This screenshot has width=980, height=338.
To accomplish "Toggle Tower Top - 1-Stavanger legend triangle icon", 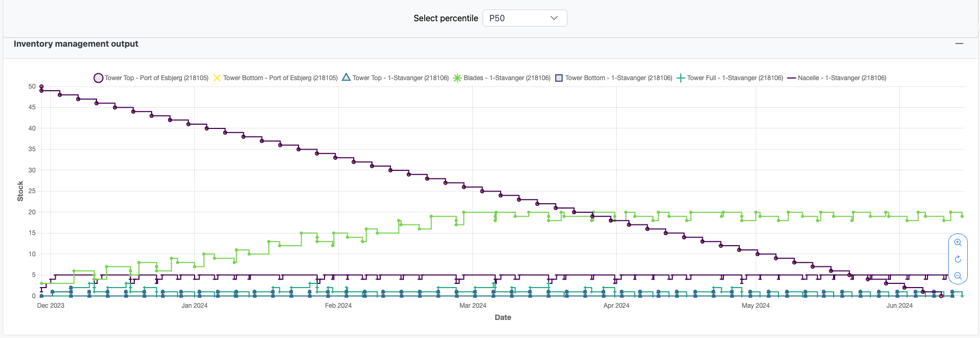I will [346, 77].
